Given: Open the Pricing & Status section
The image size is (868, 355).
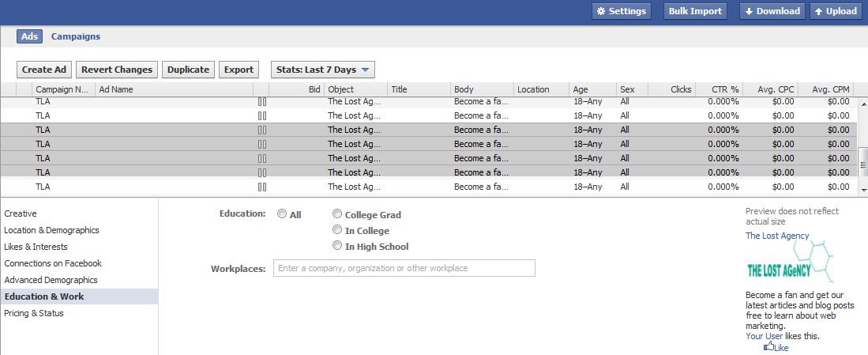Looking at the screenshot, I should tap(34, 313).
